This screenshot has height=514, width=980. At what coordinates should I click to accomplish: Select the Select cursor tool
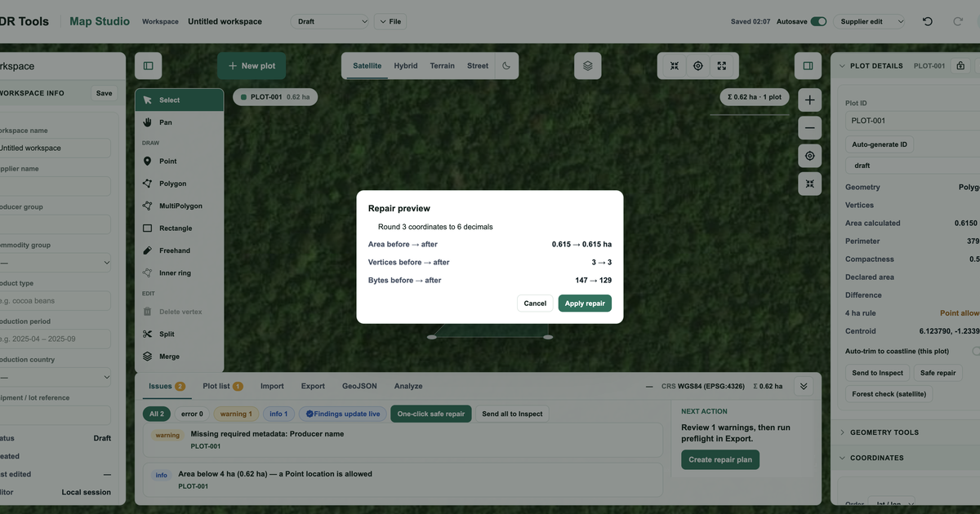point(179,100)
